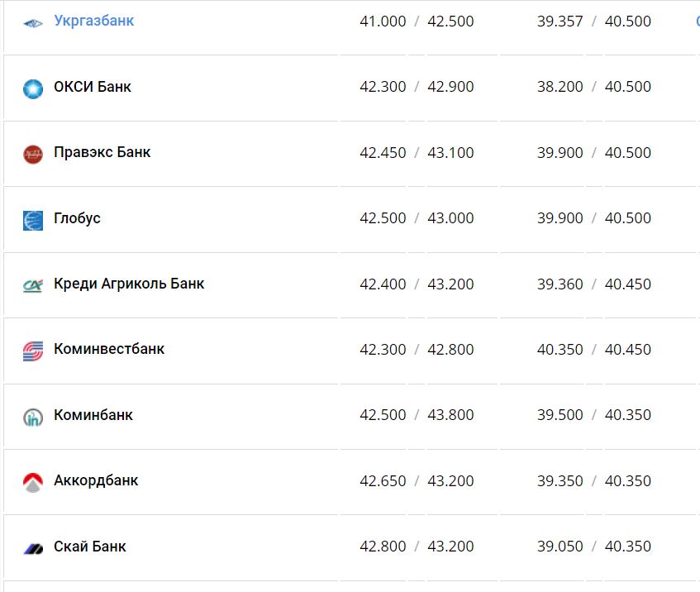Open the Аккордбанк name
This screenshot has height=592, width=700.
click(96, 480)
